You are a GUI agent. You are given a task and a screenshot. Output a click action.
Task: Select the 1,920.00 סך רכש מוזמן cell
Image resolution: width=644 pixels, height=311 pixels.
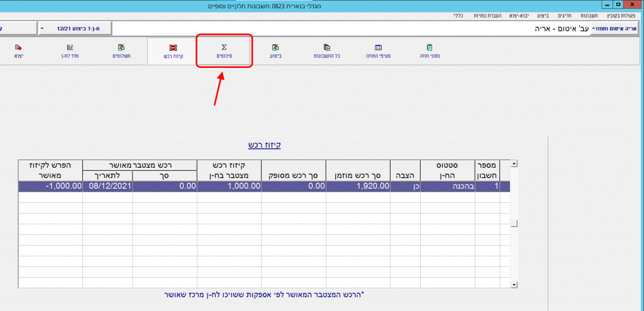(357, 186)
